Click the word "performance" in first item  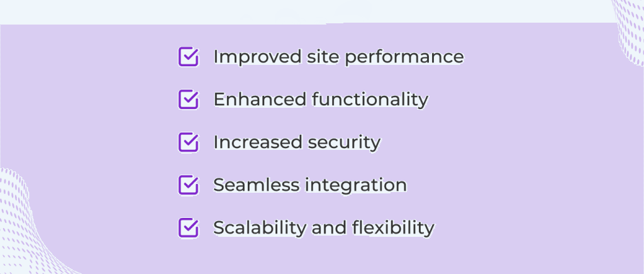(404, 58)
